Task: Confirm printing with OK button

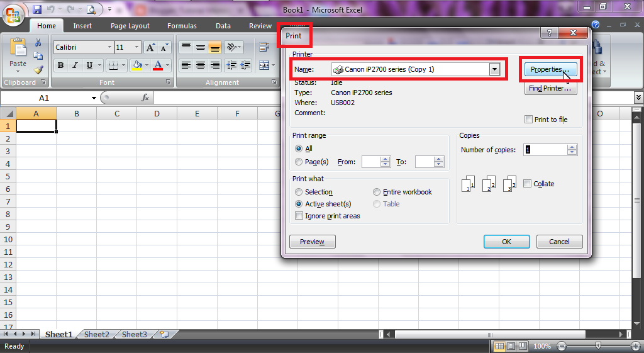Action: 506,242
